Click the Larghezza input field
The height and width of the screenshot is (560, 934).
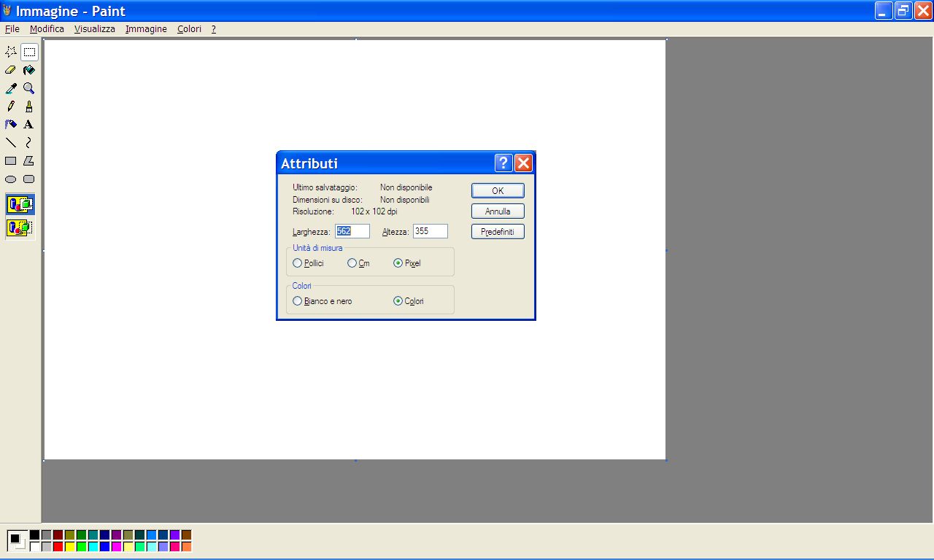click(352, 231)
